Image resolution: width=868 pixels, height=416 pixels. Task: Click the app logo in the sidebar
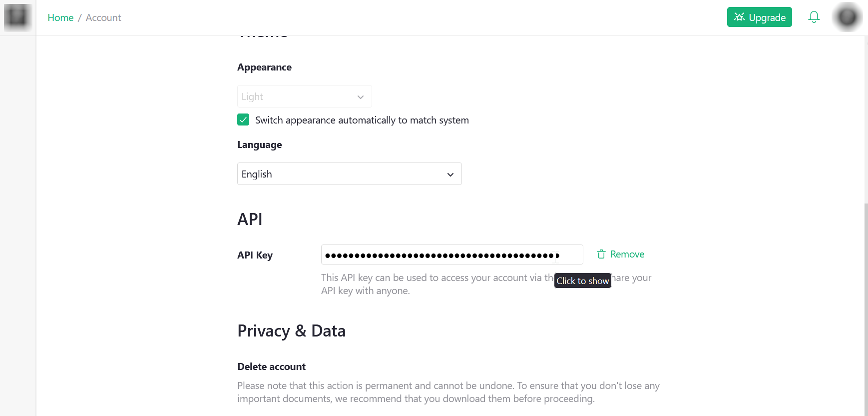click(17, 17)
